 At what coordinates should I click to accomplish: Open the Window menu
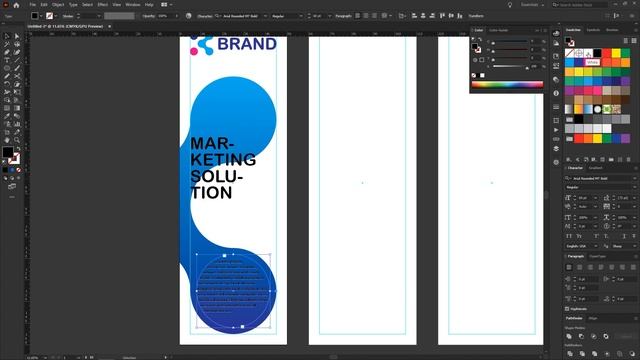pyautogui.click(x=133, y=5)
